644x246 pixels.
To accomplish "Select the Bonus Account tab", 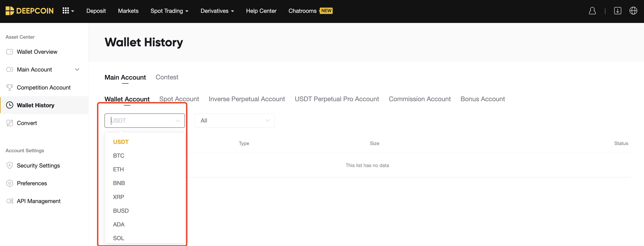I will 483,99.
